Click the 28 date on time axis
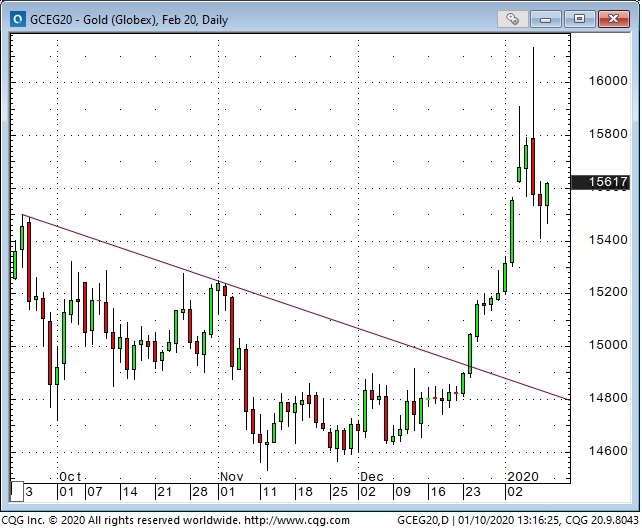 click(x=200, y=492)
